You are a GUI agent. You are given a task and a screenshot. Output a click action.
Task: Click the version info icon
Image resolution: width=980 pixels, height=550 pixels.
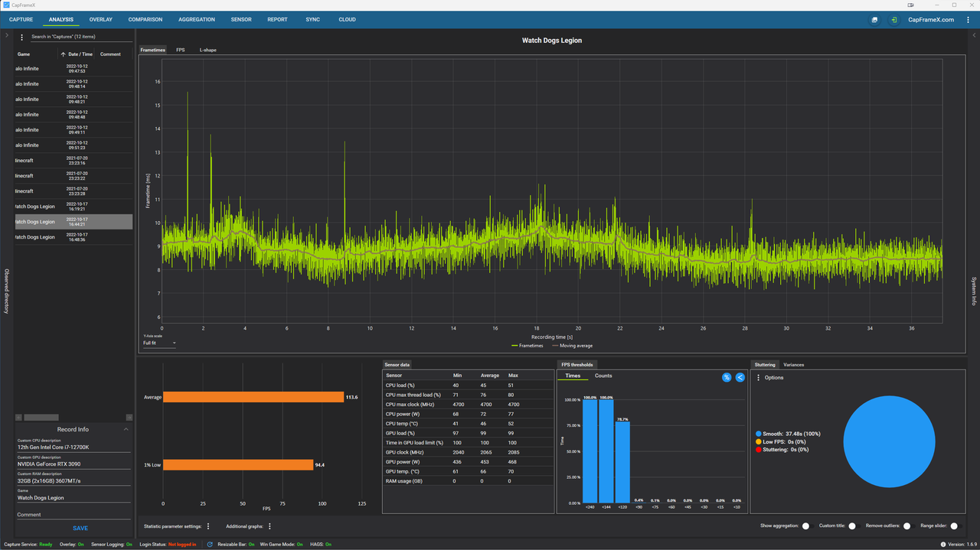point(943,545)
